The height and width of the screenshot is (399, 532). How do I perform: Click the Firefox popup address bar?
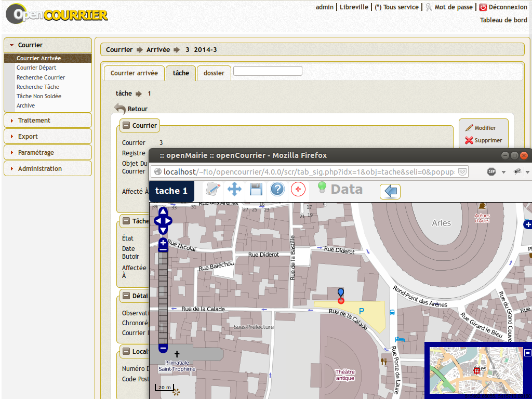coord(309,172)
